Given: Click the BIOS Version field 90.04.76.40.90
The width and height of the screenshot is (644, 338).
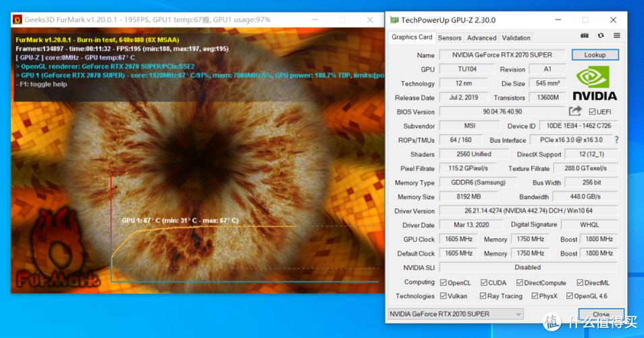Looking at the screenshot, I should (x=502, y=112).
